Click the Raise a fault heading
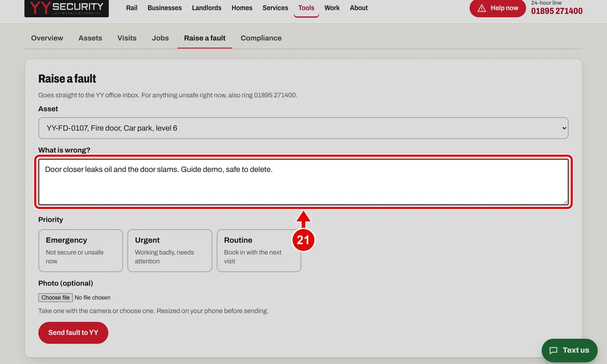This screenshot has width=607, height=364. [67, 79]
